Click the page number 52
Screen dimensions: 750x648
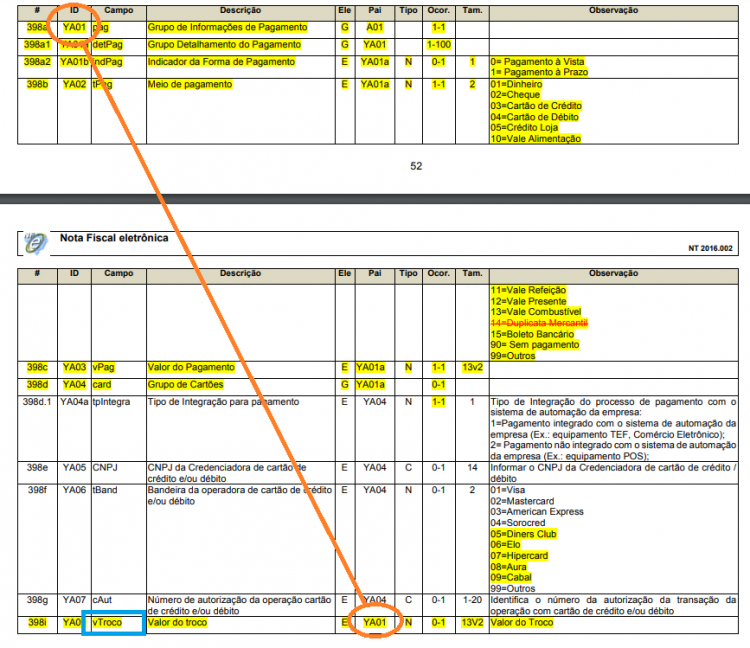416,166
